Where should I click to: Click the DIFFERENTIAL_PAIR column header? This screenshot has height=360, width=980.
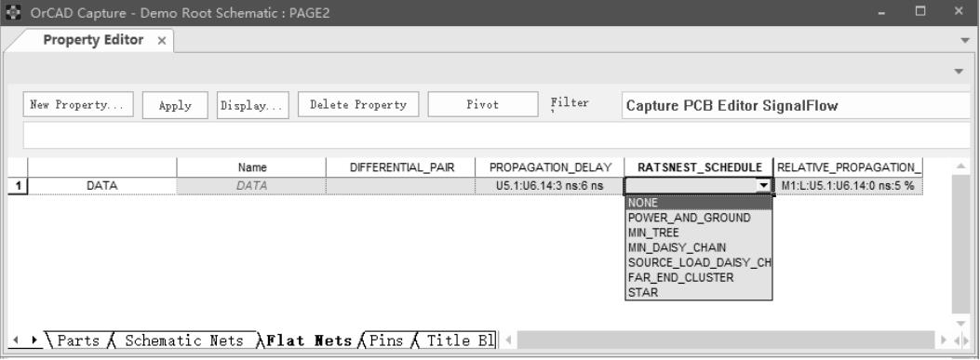tap(401, 167)
